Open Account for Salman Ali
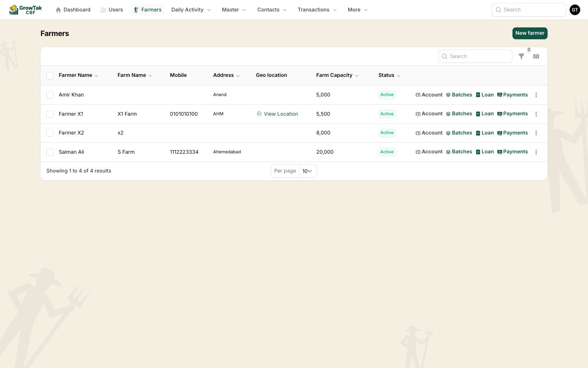 click(429, 152)
